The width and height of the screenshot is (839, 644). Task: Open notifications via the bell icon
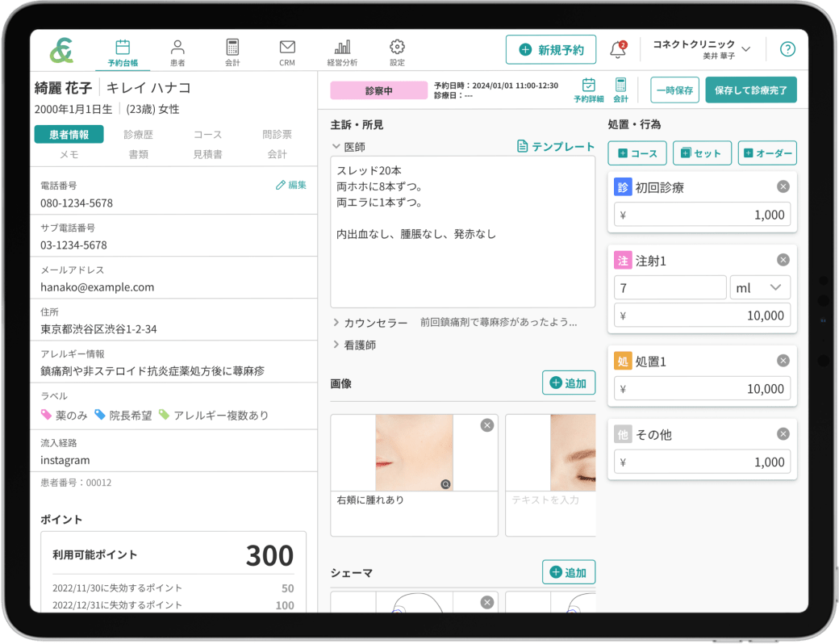tap(617, 48)
